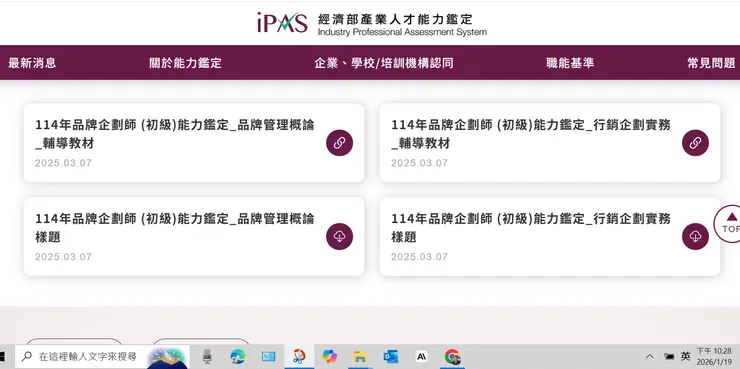Open the 常見問題 menu

click(x=711, y=63)
